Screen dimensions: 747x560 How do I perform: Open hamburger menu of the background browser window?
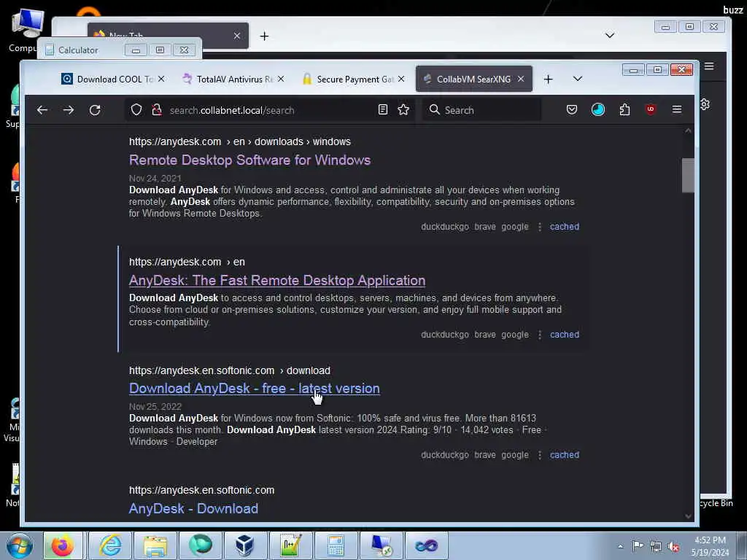coord(709,66)
